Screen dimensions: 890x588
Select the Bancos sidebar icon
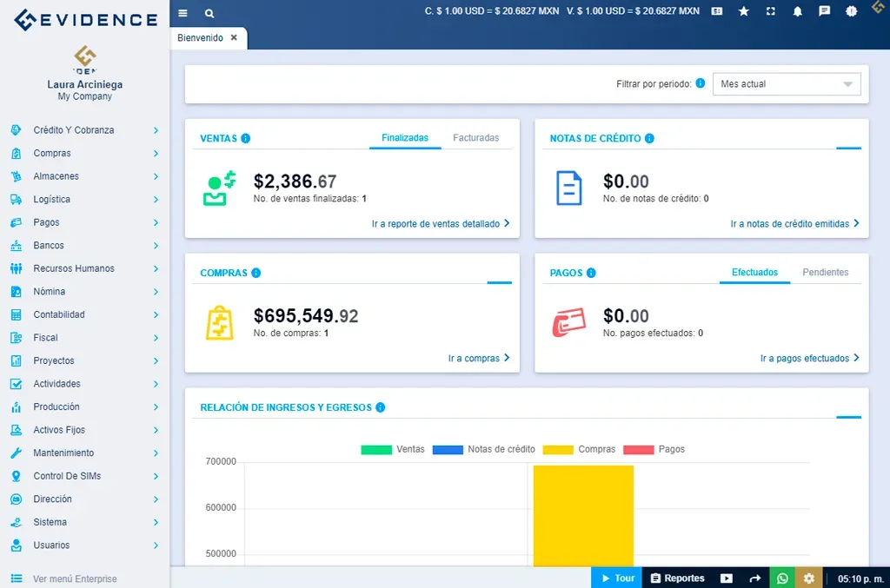(x=16, y=245)
